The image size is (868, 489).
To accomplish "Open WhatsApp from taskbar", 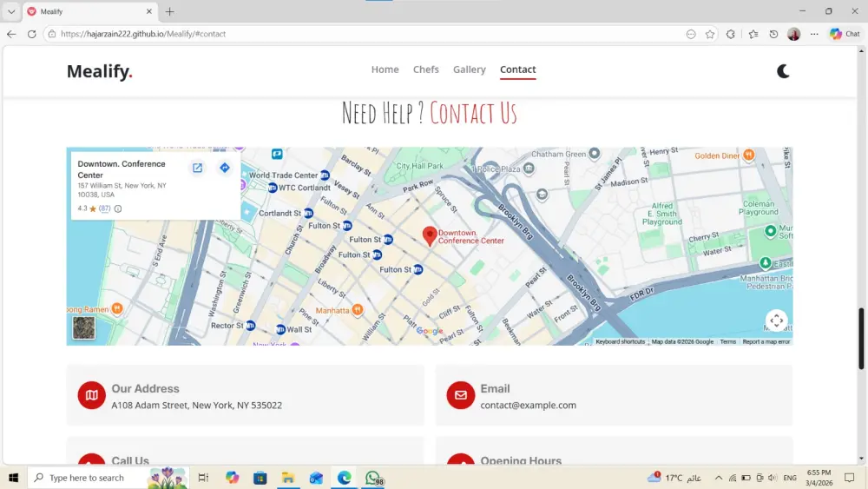I will [373, 478].
